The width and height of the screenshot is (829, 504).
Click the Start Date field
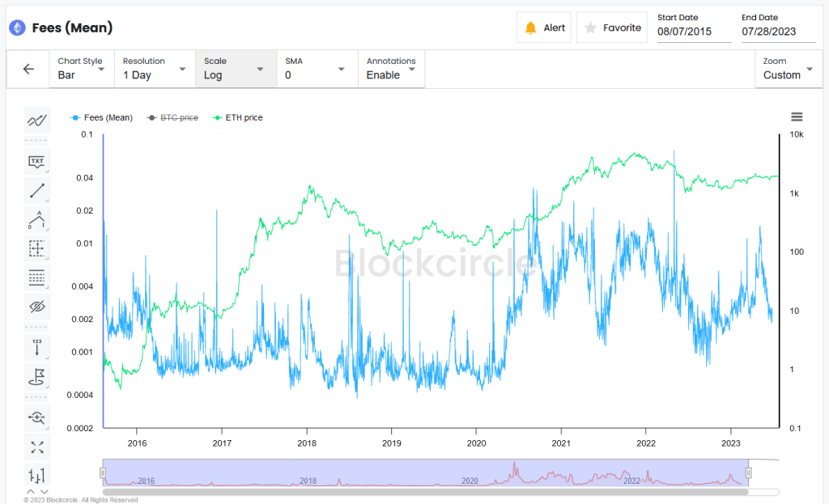tap(694, 32)
